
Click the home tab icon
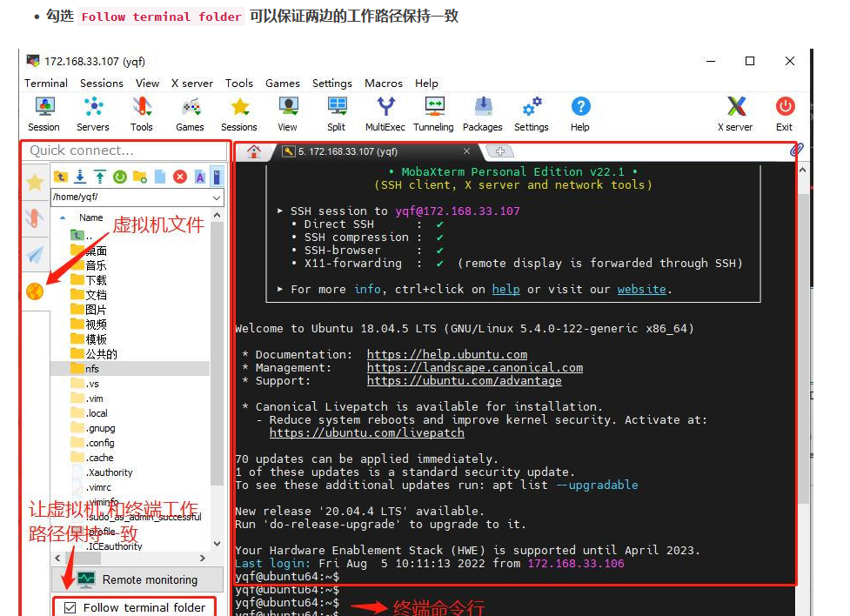(x=254, y=152)
